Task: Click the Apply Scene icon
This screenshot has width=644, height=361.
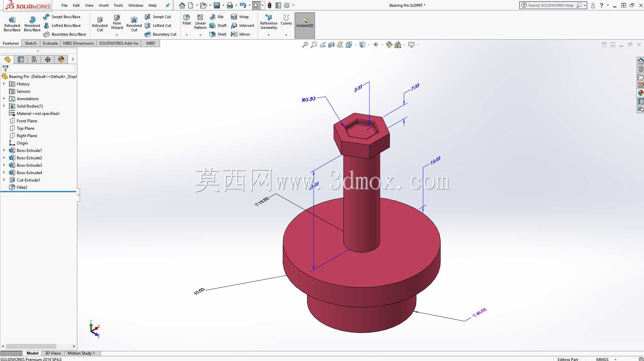Action: click(398, 45)
